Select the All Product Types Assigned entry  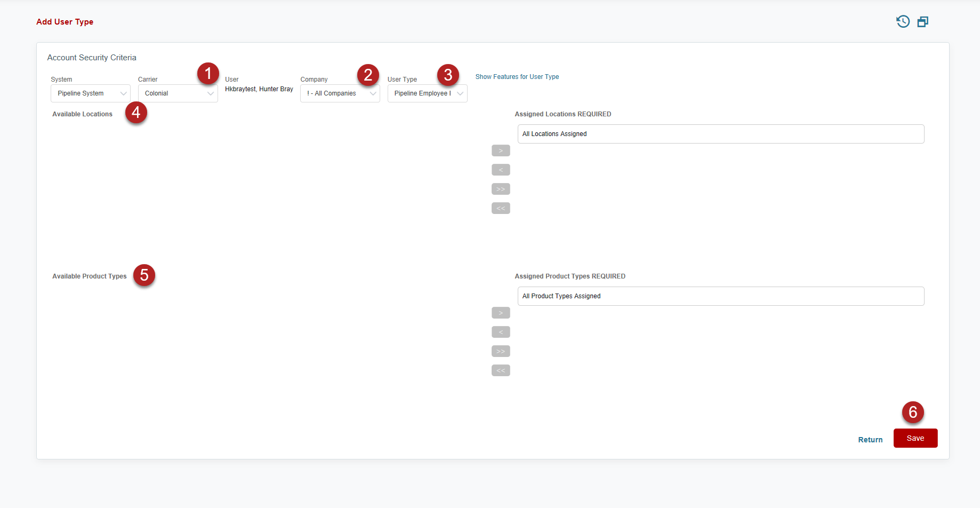tap(561, 296)
